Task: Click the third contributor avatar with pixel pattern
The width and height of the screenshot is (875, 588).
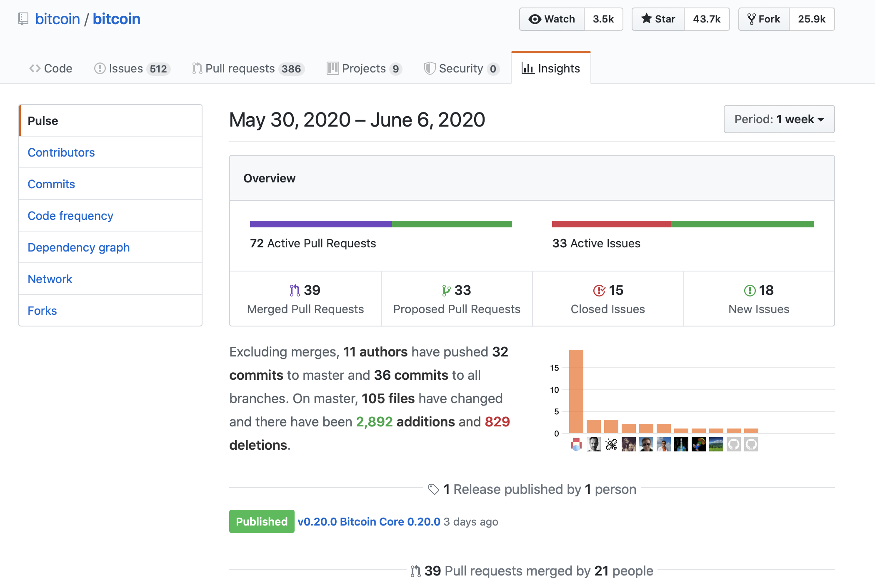Action: tap(611, 444)
